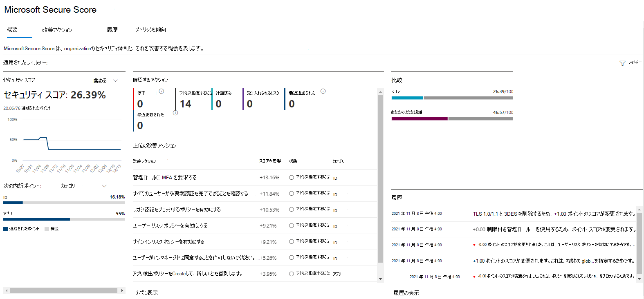This screenshot has height=299, width=644.
Task: Click info icon next to 最近追加された
Action: [323, 91]
